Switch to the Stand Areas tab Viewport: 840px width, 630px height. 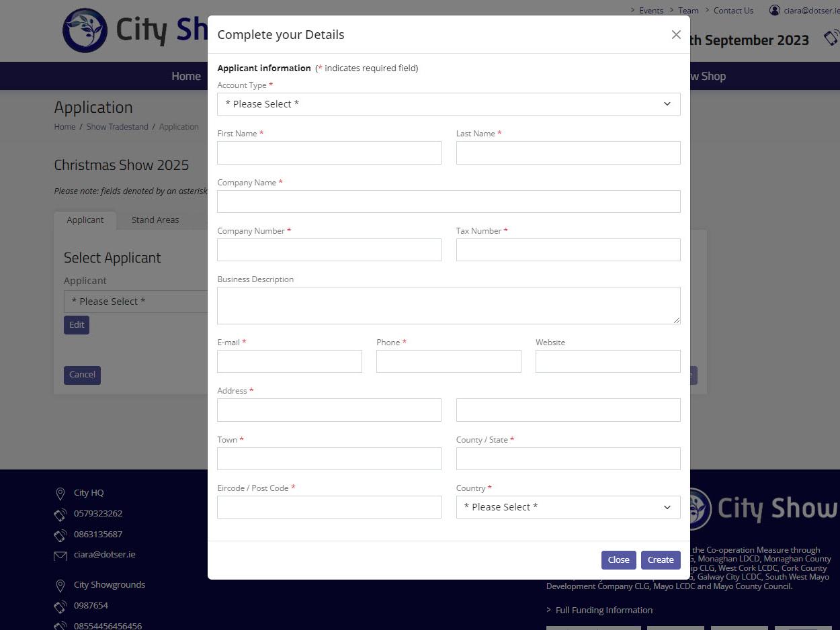pyautogui.click(x=155, y=220)
